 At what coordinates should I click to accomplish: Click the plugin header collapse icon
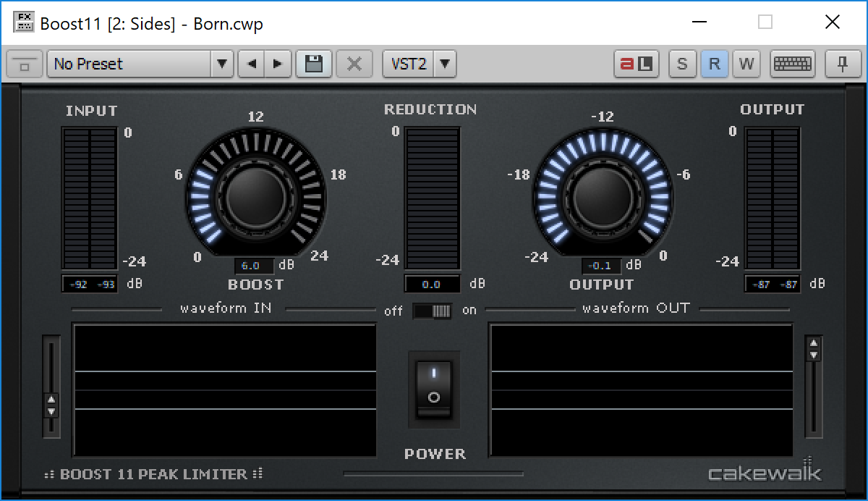pyautogui.click(x=25, y=64)
